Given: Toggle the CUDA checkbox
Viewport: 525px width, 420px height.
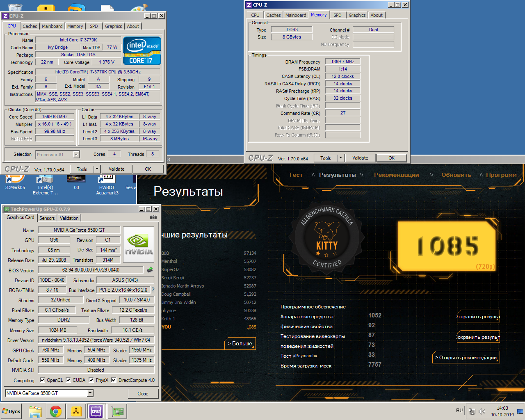Looking at the screenshot, I should 68,380.
